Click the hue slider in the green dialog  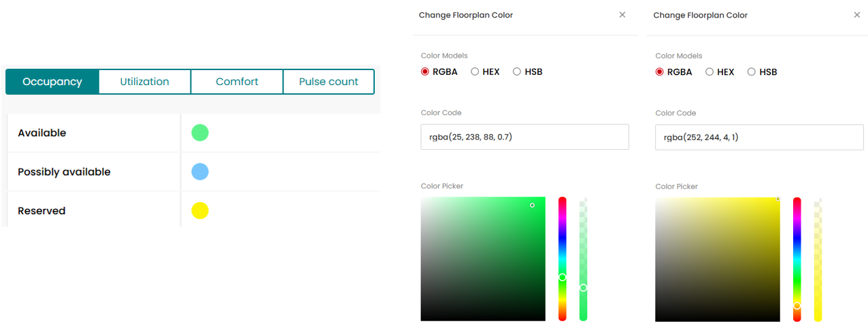click(x=563, y=259)
